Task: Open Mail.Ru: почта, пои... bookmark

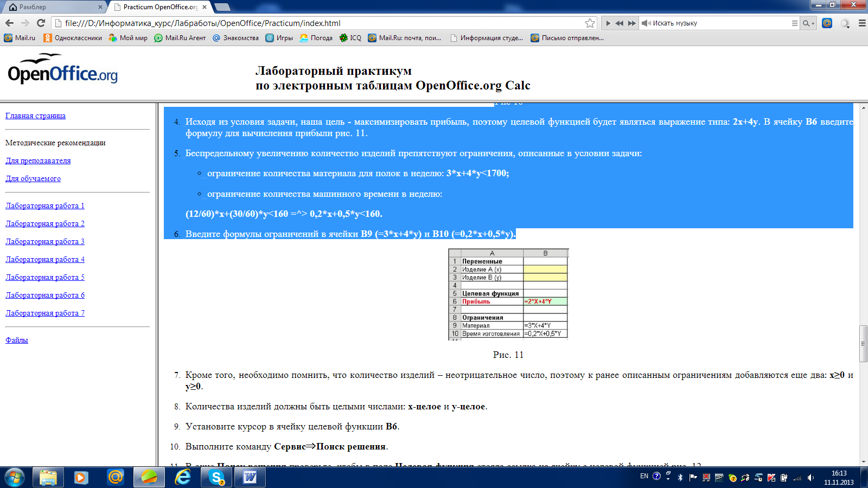Action: coord(404,38)
